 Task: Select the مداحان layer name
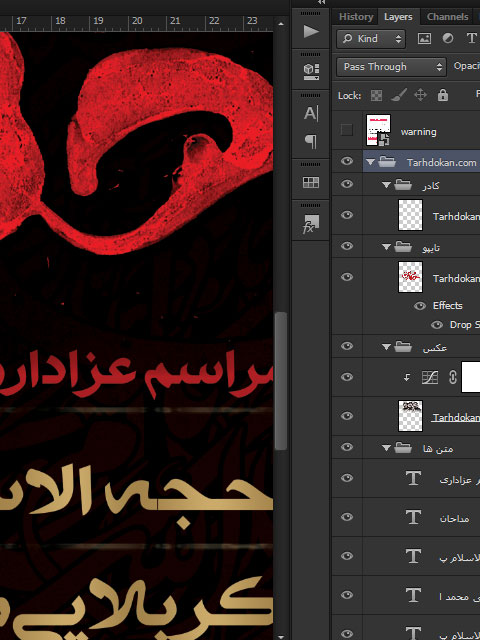click(x=454, y=519)
